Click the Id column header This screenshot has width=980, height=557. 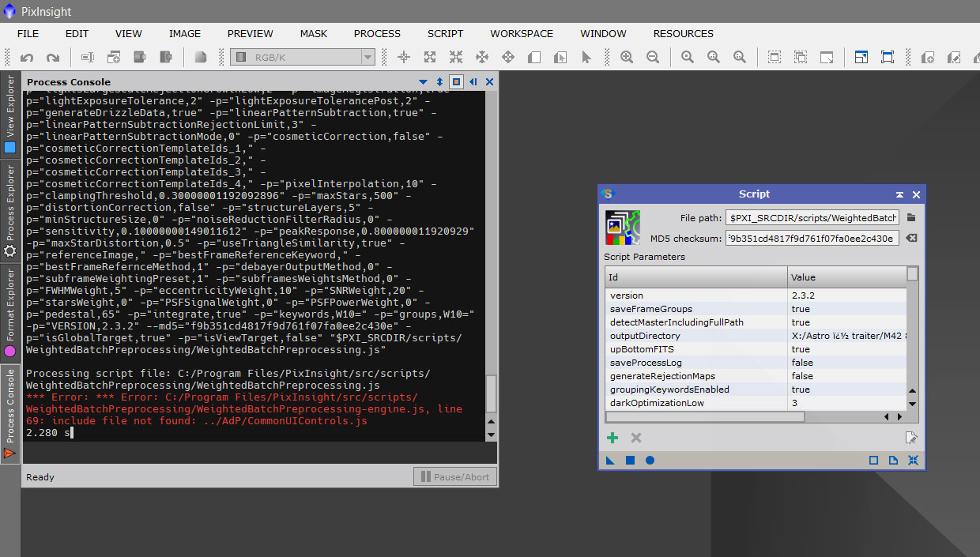[696, 277]
